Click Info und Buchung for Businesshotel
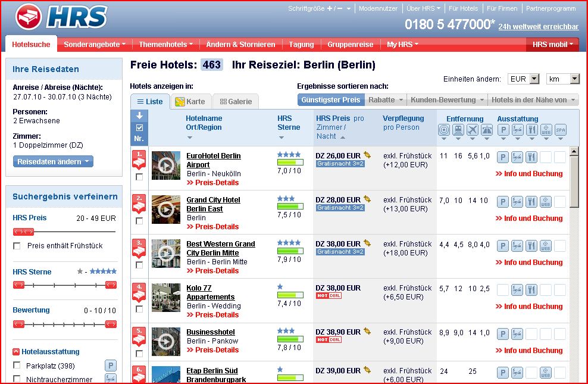Viewport: 588px width, 384px height. click(x=529, y=351)
